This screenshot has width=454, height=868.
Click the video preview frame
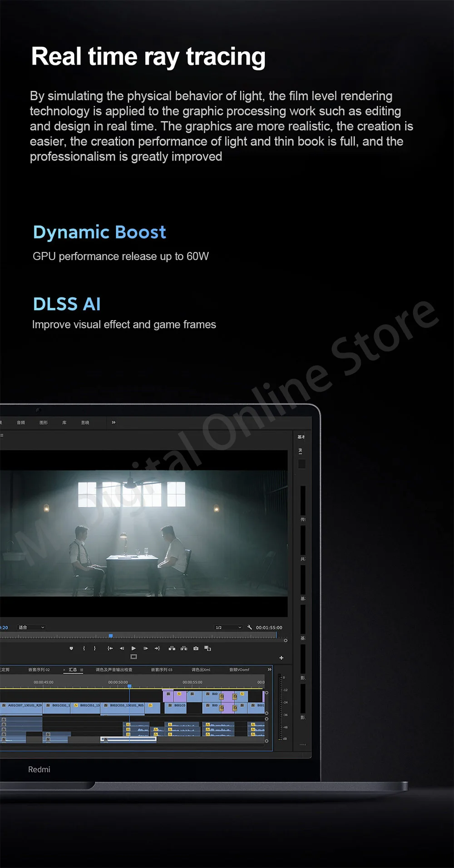143,533
